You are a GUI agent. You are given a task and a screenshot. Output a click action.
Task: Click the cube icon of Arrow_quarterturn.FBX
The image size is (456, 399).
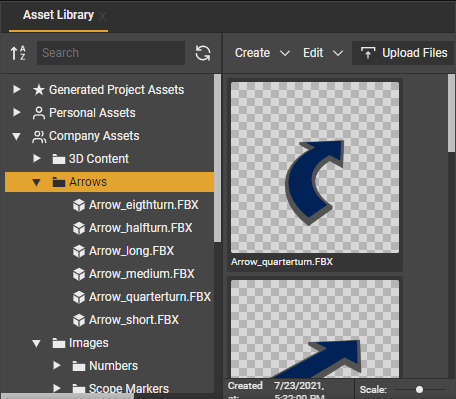[x=79, y=297]
